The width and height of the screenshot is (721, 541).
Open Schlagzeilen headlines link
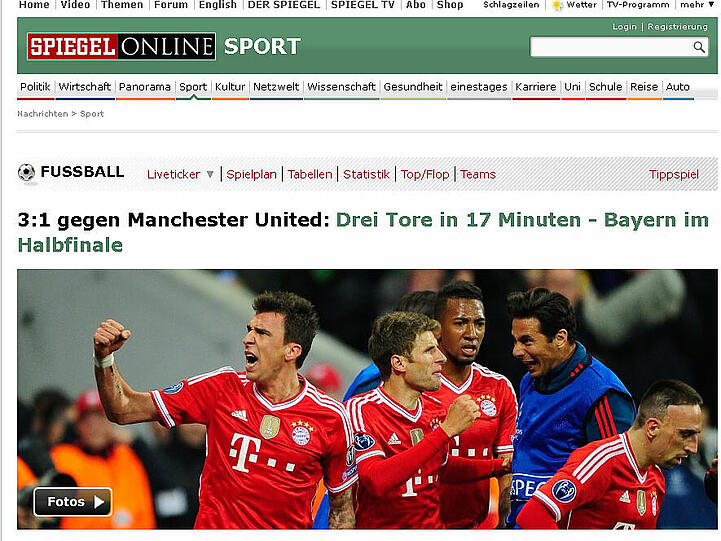(511, 5)
